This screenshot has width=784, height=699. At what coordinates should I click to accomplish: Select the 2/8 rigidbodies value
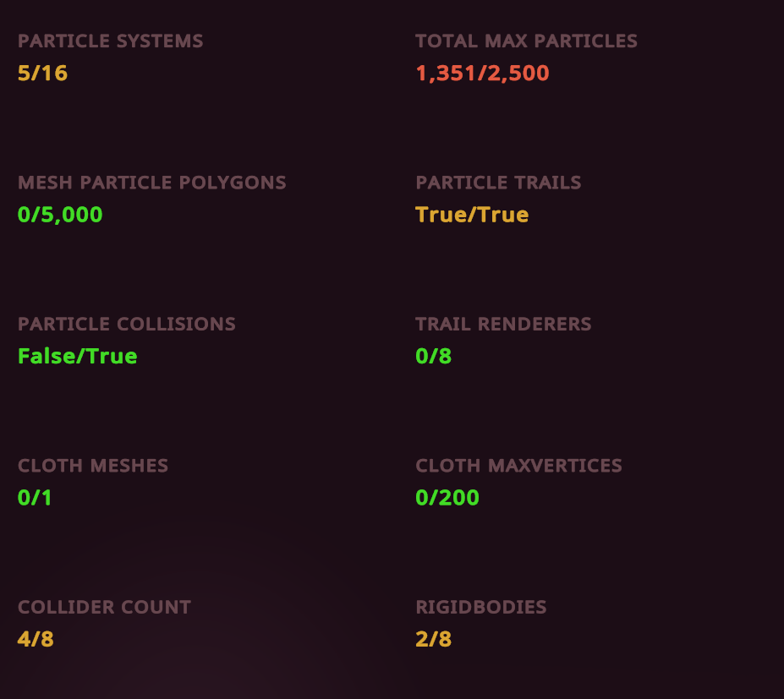click(433, 639)
